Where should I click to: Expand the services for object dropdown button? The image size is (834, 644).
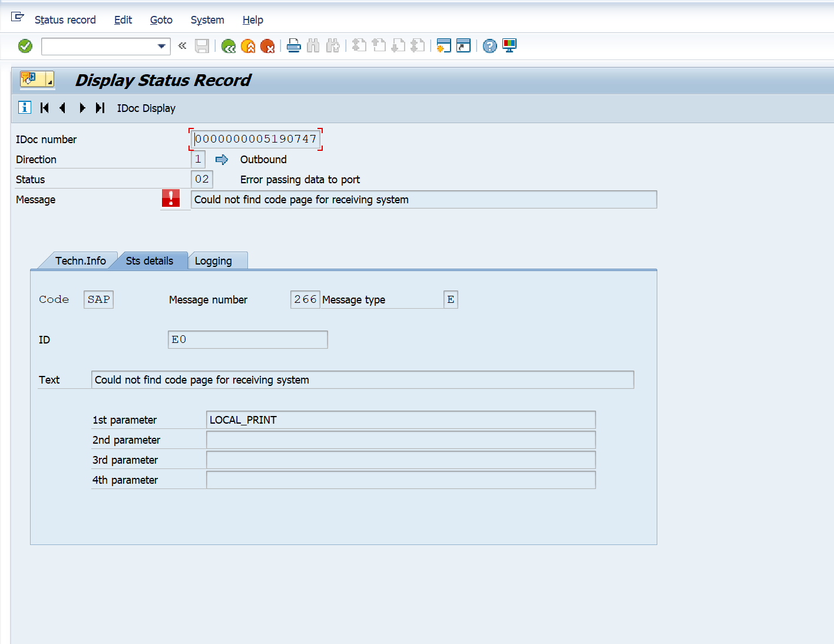pyautogui.click(x=37, y=79)
